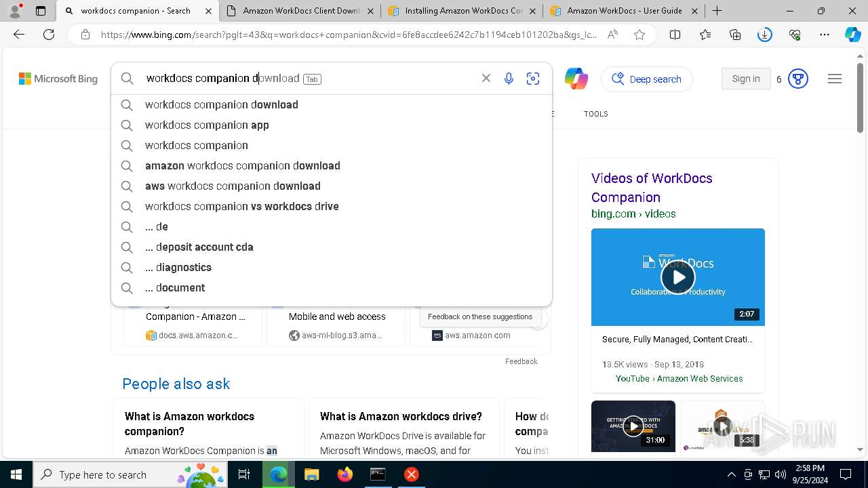Play the 31:00 Getting Started video
868x488 pixels.
(633, 426)
